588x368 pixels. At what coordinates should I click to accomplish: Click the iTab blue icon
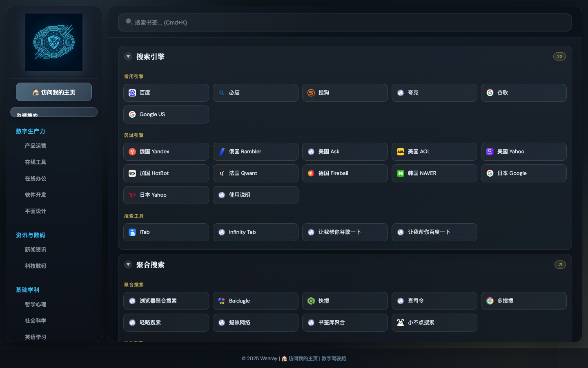pyautogui.click(x=132, y=232)
